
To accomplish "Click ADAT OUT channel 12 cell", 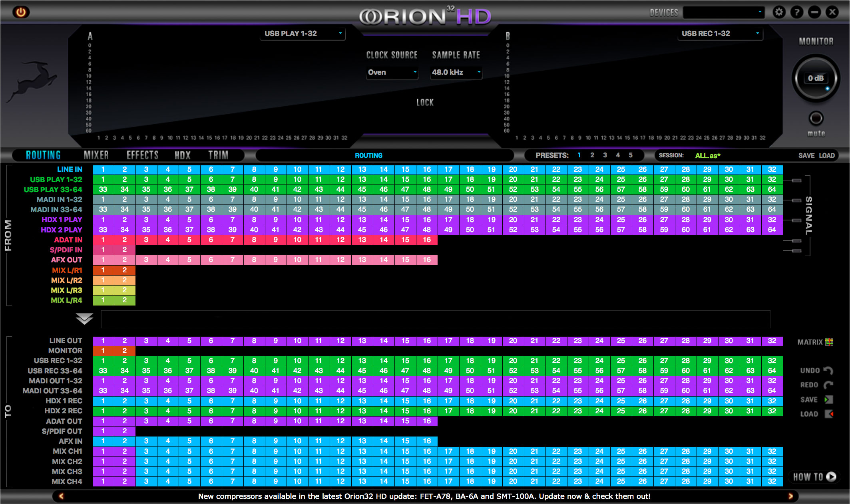I will pyautogui.click(x=340, y=421).
